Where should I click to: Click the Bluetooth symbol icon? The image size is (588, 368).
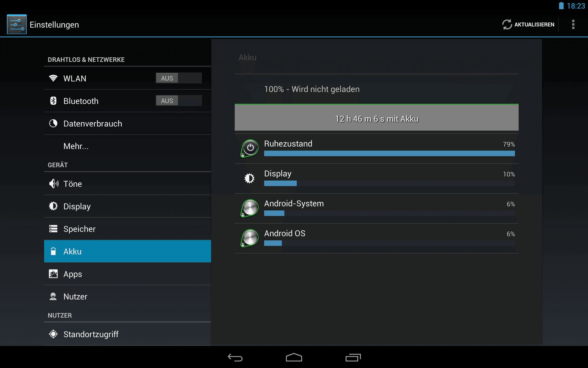[x=53, y=101]
